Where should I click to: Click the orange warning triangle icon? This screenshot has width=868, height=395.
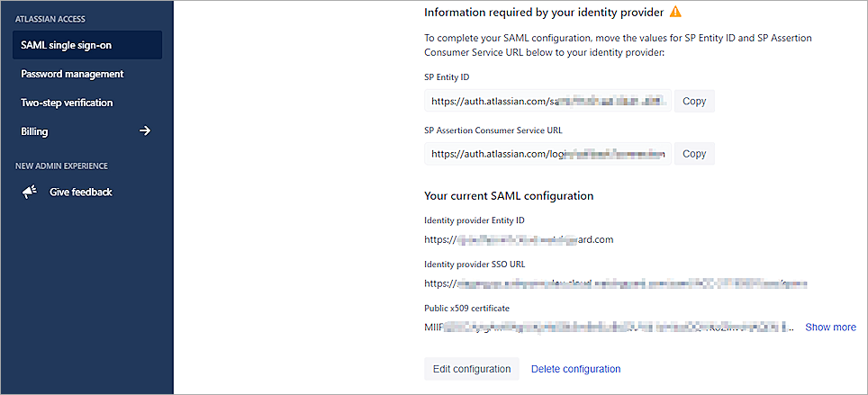tap(675, 13)
